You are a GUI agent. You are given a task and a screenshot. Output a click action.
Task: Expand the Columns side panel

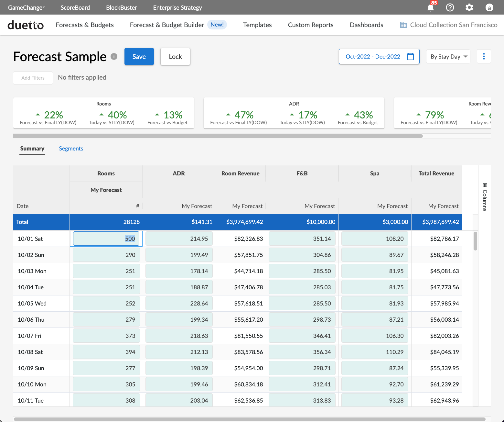485,197
